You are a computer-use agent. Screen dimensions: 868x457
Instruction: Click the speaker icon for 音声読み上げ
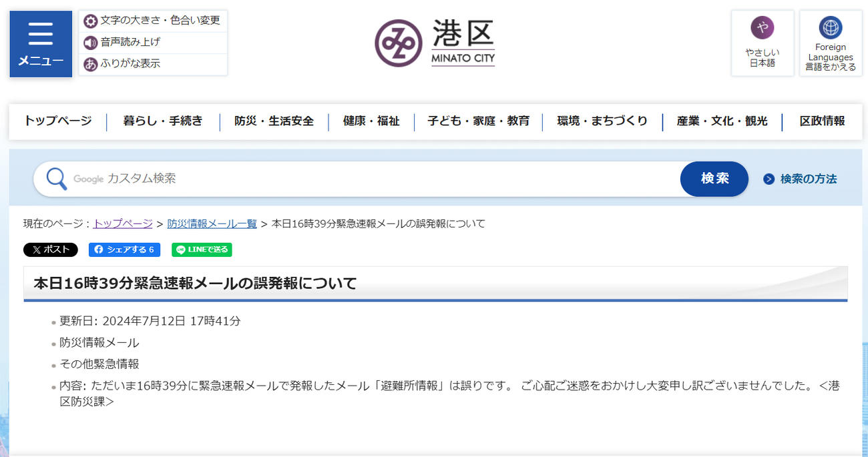91,43
